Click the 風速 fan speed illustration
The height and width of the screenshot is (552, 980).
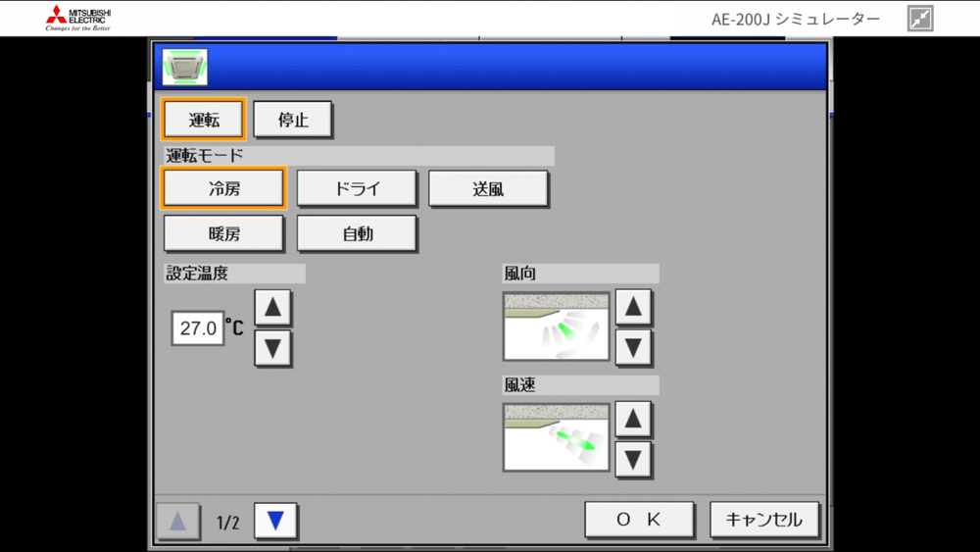[557, 437]
